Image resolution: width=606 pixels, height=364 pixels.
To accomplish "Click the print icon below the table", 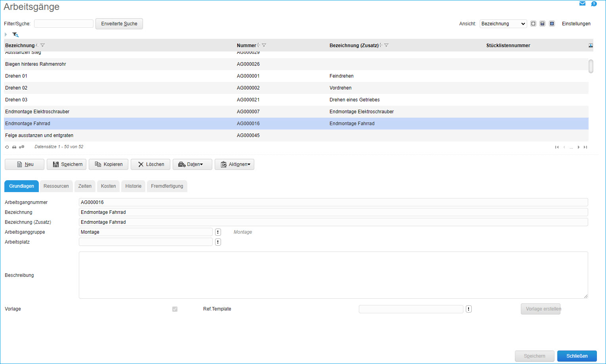I will point(14,147).
